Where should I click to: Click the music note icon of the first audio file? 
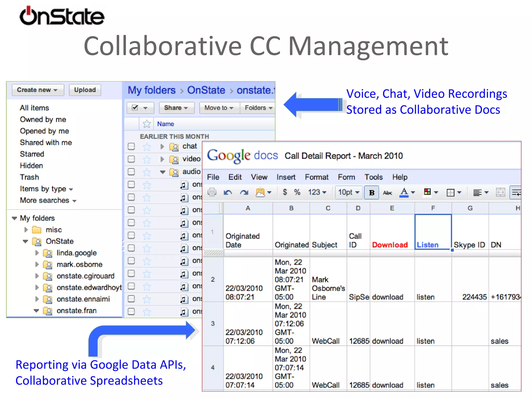[184, 185]
